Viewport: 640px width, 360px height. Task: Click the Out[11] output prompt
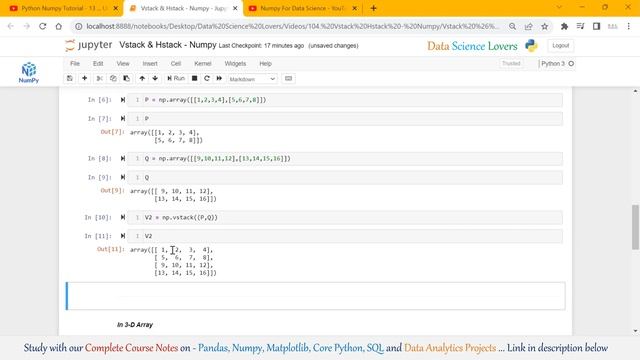point(110,249)
